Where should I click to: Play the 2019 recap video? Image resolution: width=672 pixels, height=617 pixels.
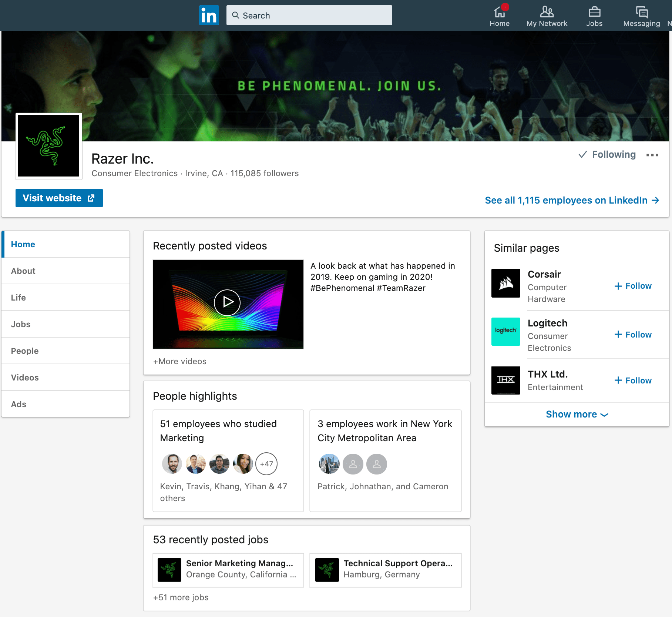228,302
